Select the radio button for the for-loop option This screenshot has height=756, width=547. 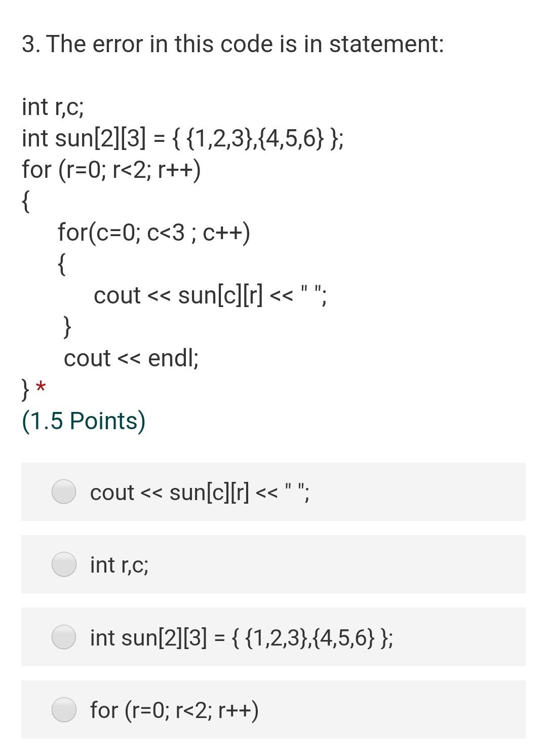tap(64, 710)
